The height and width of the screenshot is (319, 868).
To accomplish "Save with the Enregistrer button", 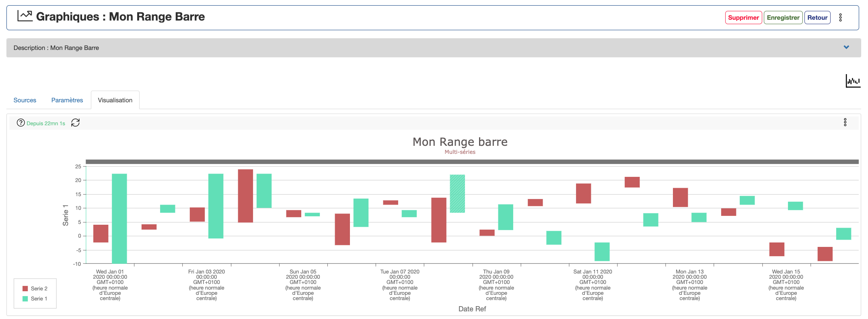I will (783, 18).
